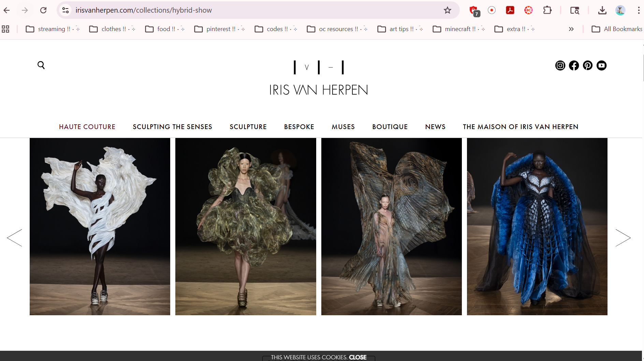The width and height of the screenshot is (644, 361).
Task: Open the BOUTIQUE link
Action: [x=390, y=127]
